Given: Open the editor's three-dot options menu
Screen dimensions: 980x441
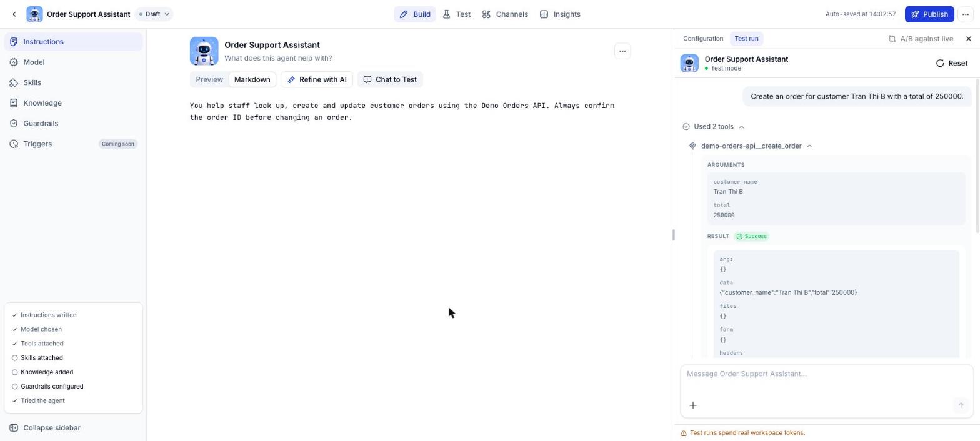Looking at the screenshot, I should coord(622,51).
